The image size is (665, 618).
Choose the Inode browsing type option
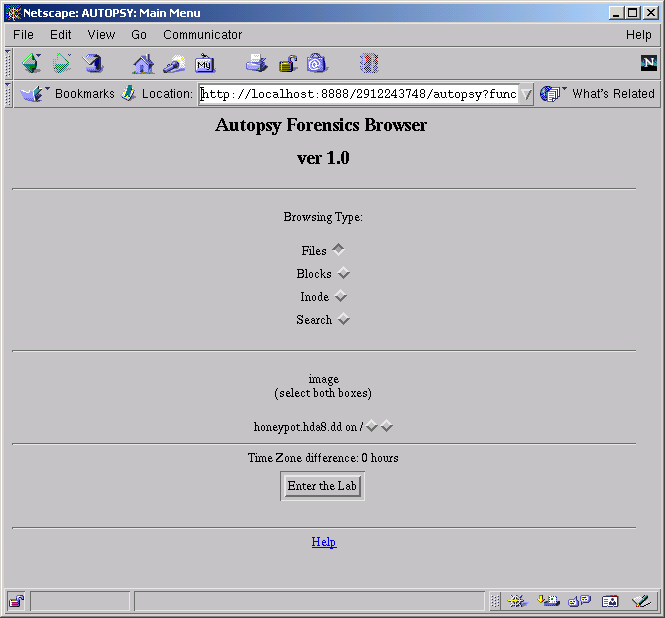tap(341, 296)
